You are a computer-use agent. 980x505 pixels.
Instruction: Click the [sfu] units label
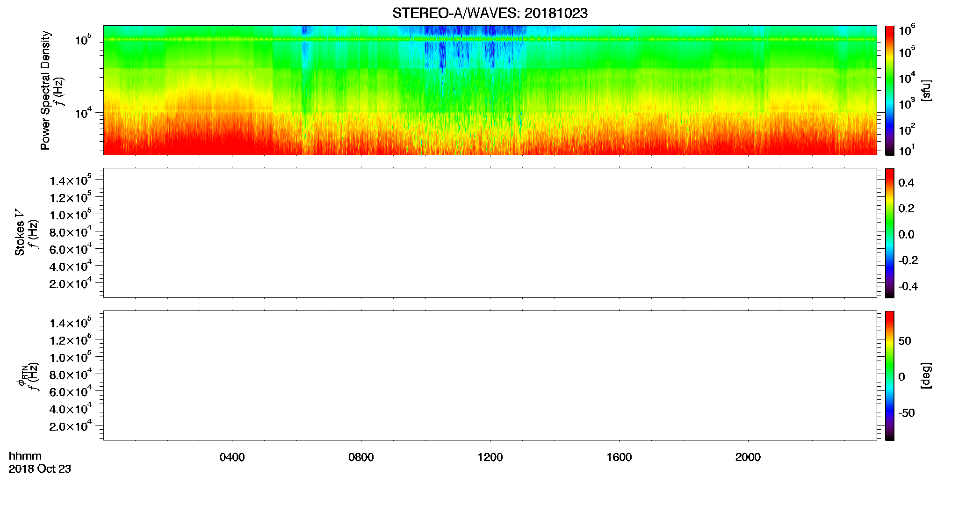coord(926,90)
